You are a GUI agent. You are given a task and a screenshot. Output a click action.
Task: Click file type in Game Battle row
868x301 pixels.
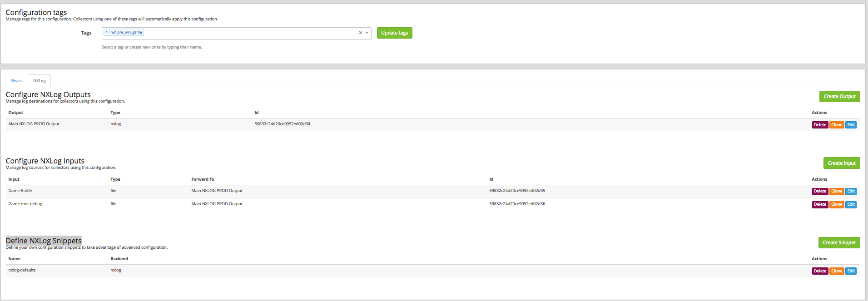pyautogui.click(x=113, y=191)
